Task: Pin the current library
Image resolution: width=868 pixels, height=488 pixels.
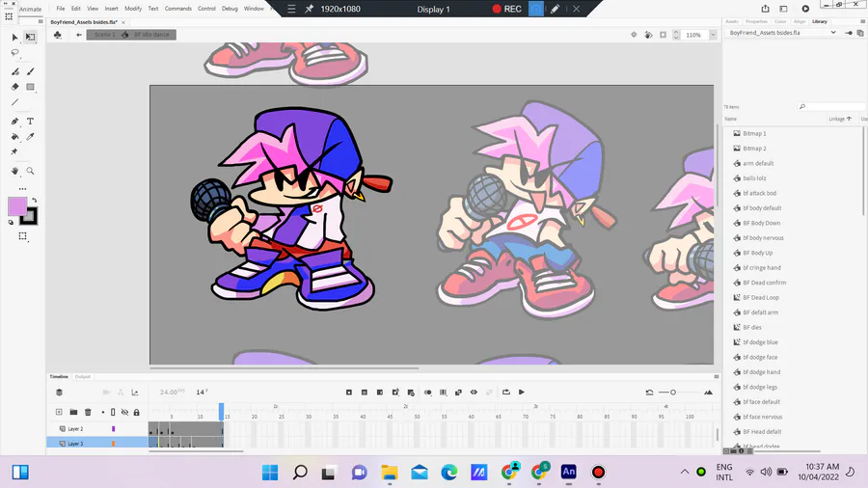Action: [849, 33]
